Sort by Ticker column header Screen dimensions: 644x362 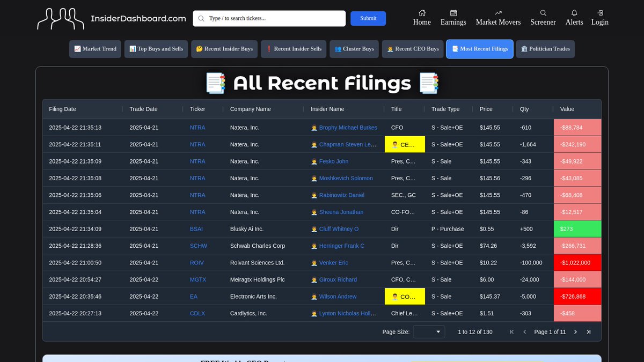coord(197,109)
